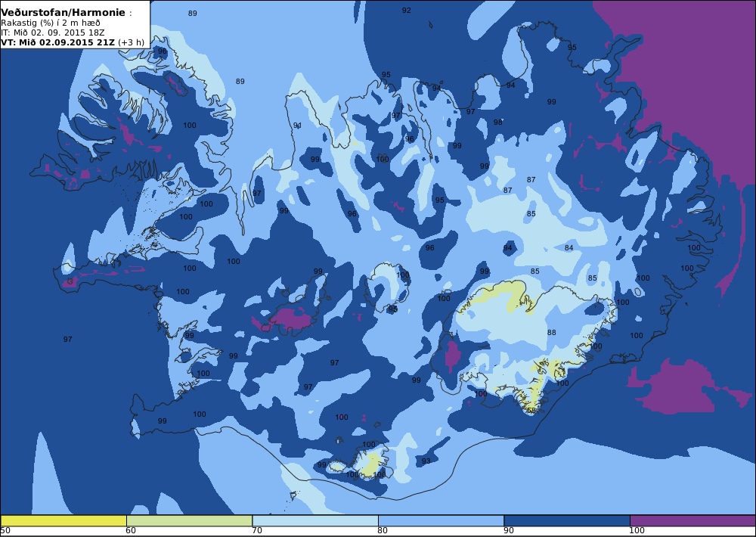The width and height of the screenshot is (756, 537).
Task: Click the legend tick label '80'
Action: pyautogui.click(x=383, y=531)
